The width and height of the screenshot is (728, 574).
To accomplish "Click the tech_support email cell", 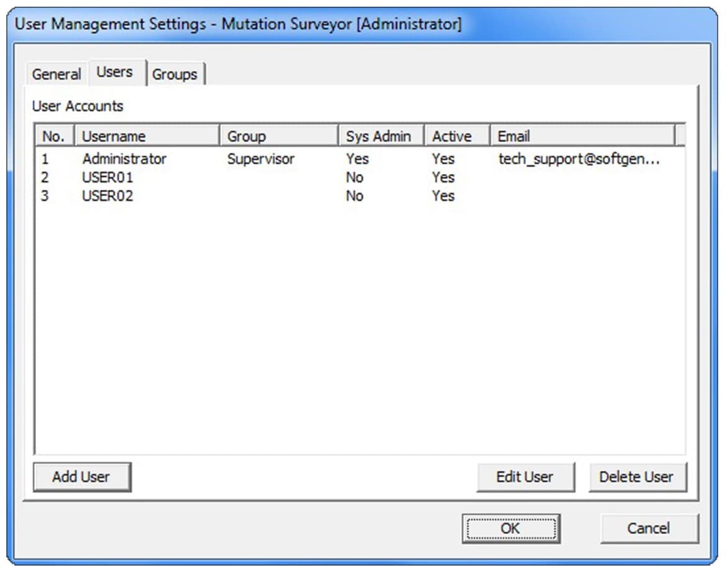I will (578, 159).
